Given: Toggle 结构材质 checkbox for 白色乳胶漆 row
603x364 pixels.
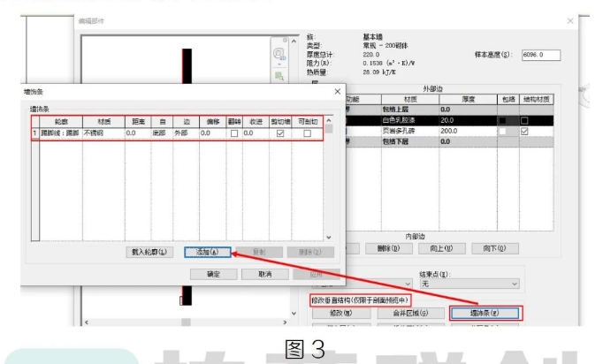Looking at the screenshot, I should coord(524,120).
